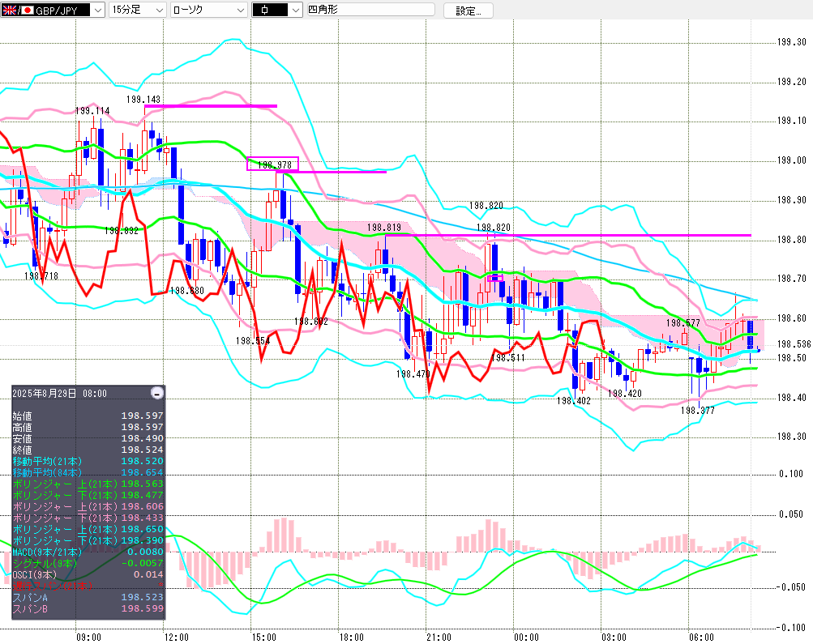Viewport: 813px width, 644px height.
Task: Click the MACD(9本/21本) 0.0080 row
Action: [88, 552]
